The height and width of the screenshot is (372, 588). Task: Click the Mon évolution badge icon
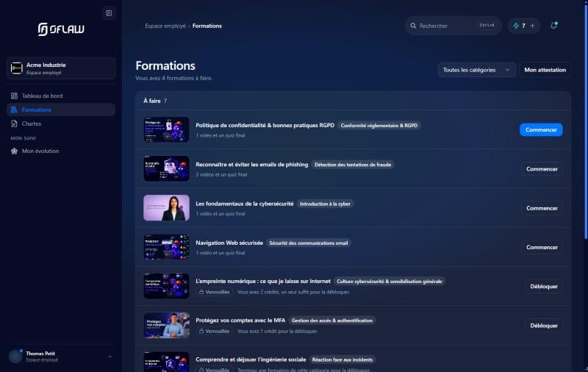coord(14,151)
